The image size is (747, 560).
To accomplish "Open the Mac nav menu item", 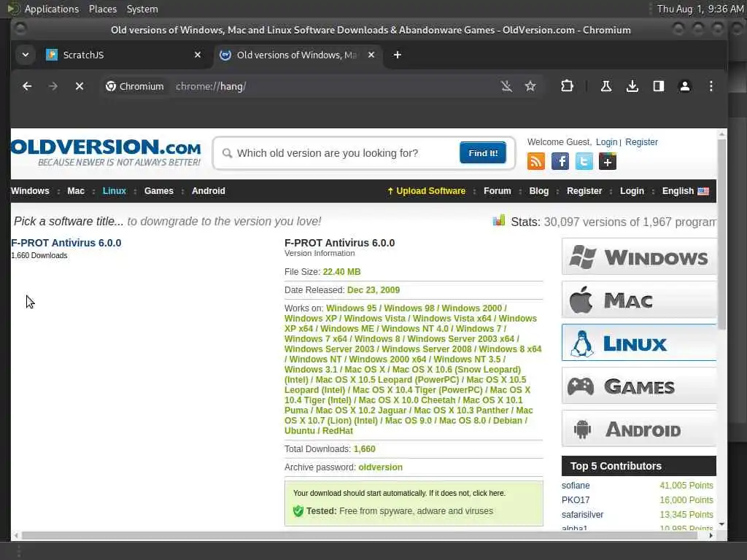I will 76,191.
